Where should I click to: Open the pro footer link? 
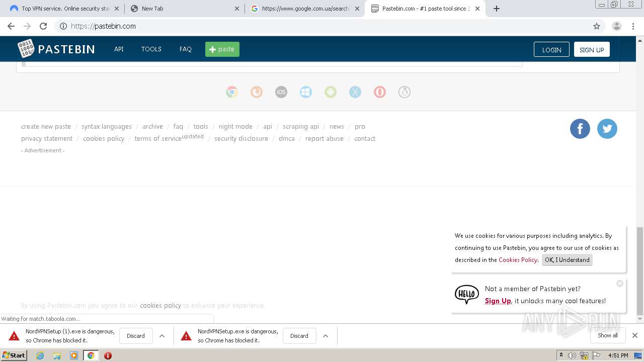click(360, 127)
